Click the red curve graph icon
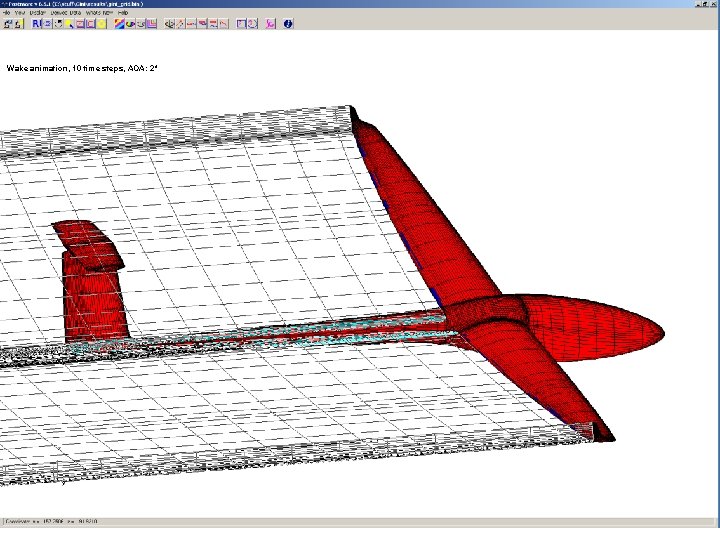The width and height of the screenshot is (720, 540). point(224,23)
